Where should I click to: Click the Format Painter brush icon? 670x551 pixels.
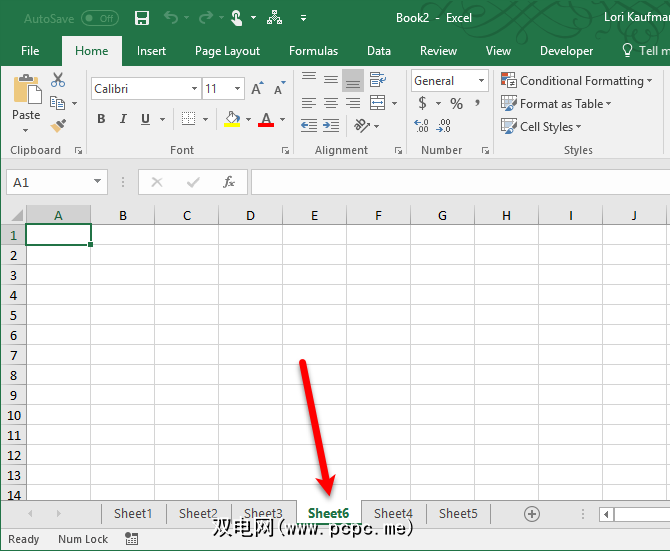[58, 126]
